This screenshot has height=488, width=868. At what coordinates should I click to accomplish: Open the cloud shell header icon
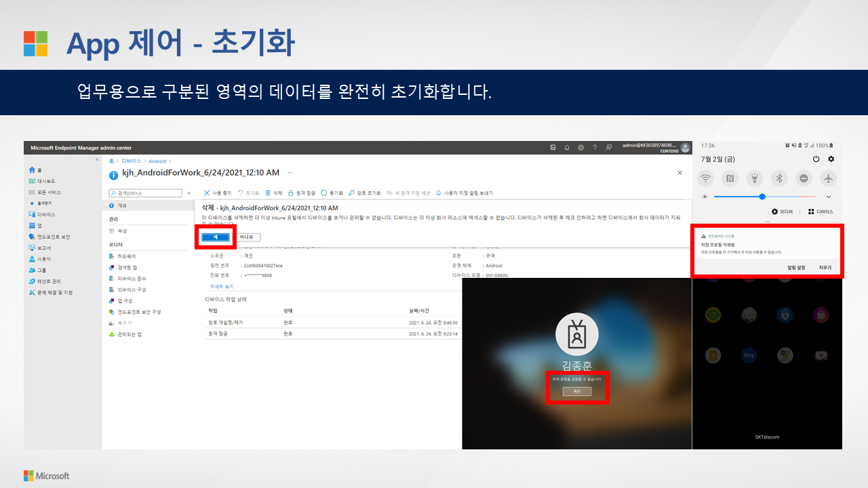point(553,147)
